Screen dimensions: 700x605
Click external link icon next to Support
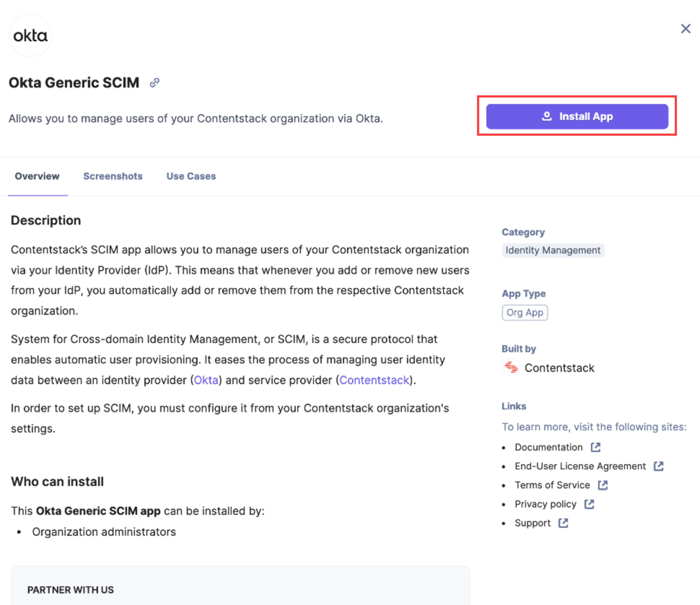tap(563, 523)
